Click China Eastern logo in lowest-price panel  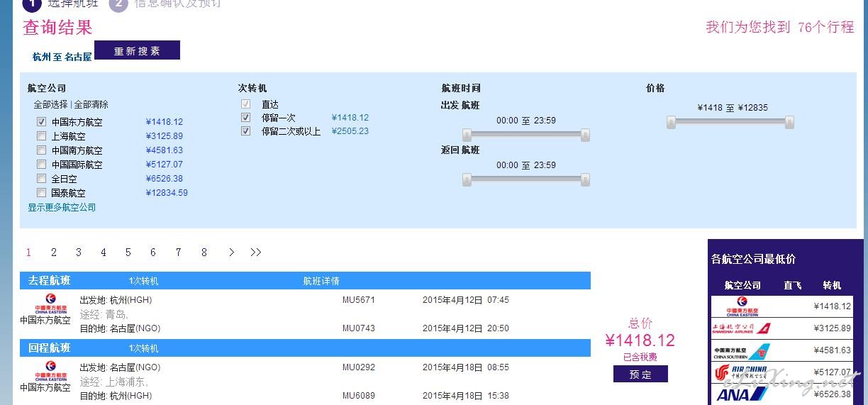742,306
